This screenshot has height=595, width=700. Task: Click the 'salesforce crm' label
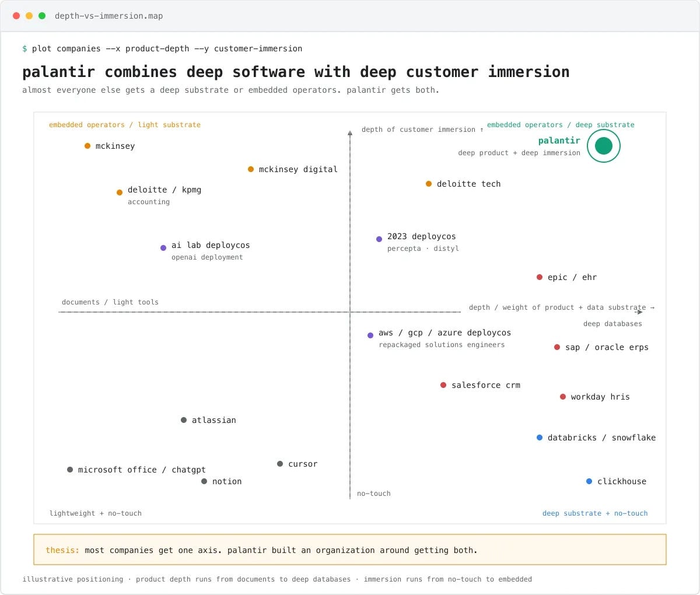[x=486, y=385]
